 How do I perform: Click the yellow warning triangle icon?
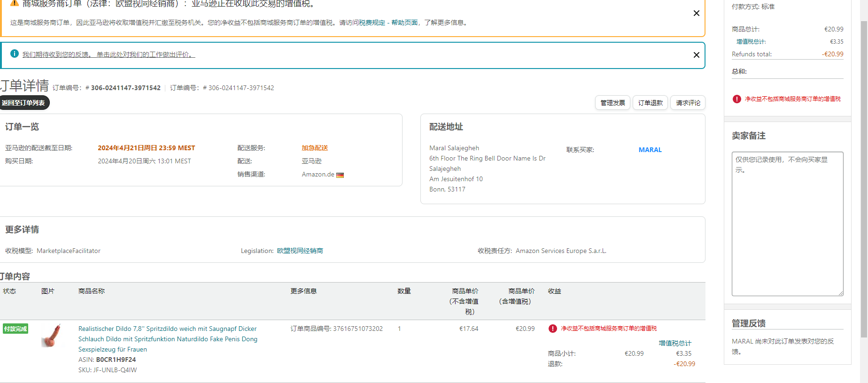click(15, 3)
